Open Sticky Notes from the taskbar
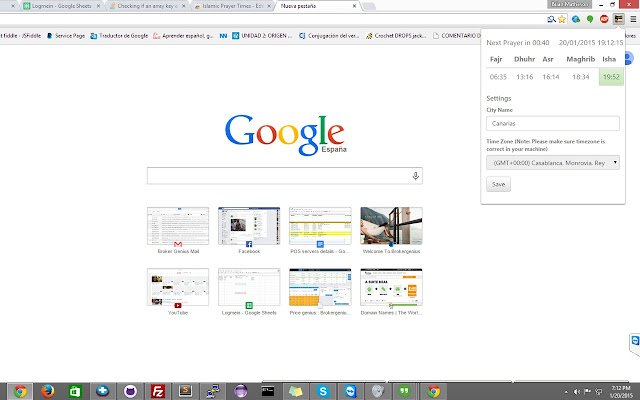 296,391
